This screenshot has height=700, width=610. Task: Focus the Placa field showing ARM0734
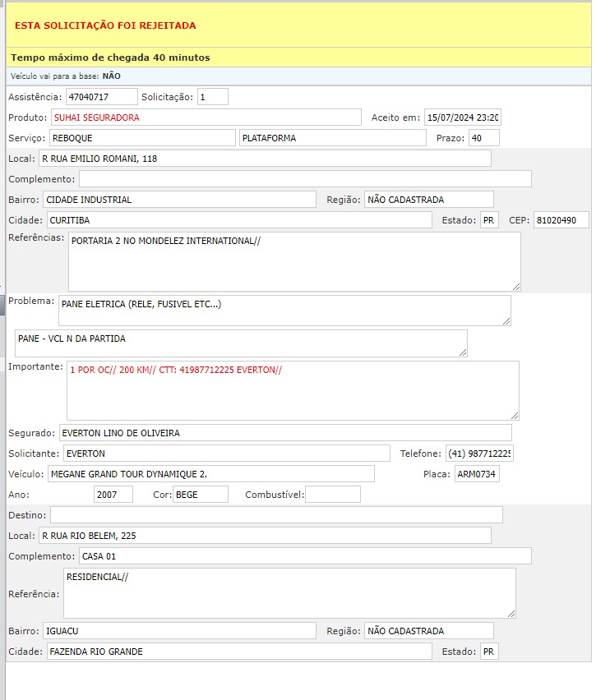(x=477, y=474)
